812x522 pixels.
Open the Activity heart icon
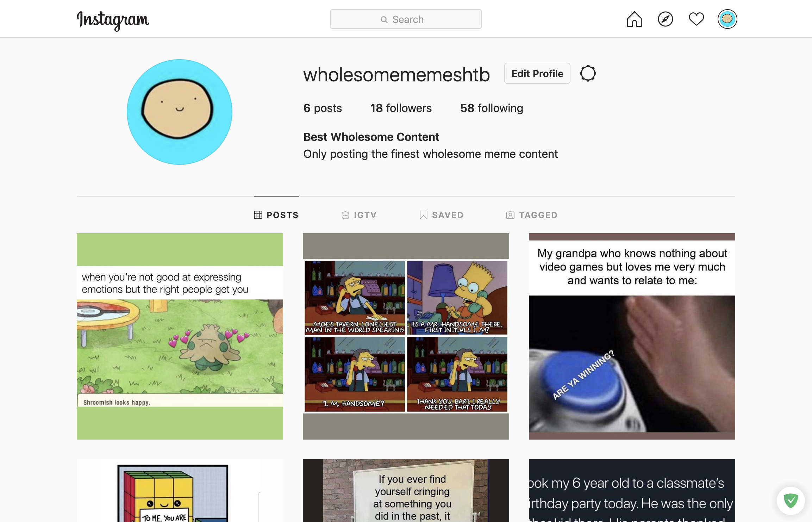point(696,19)
